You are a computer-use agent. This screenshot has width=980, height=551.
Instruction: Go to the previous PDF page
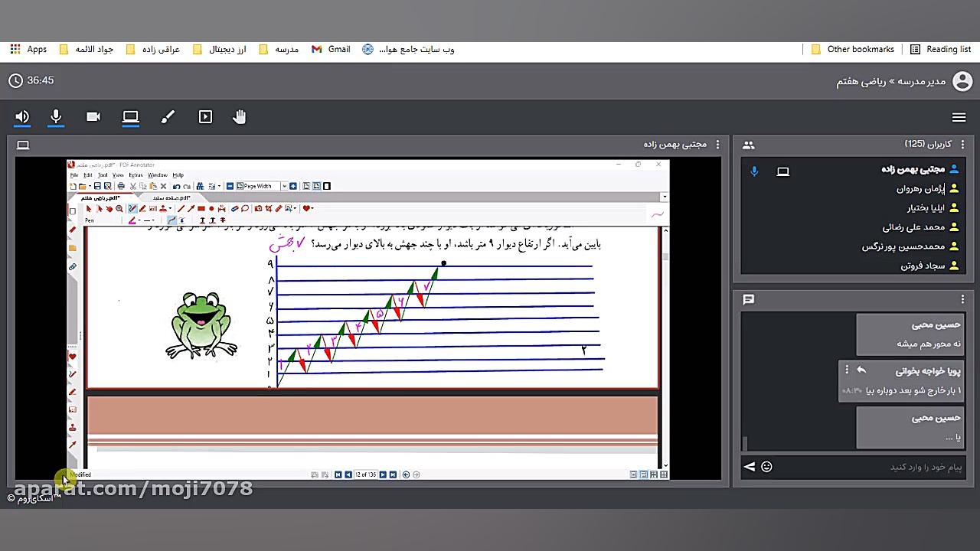(x=348, y=474)
